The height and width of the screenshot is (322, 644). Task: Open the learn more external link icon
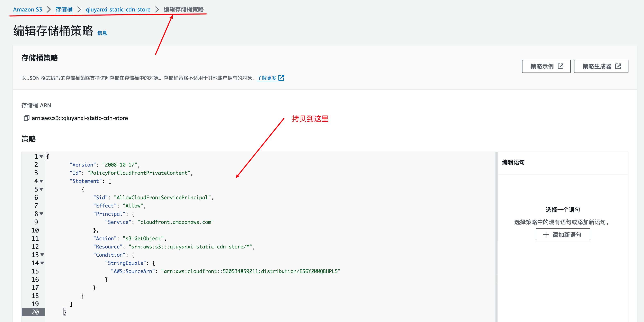pos(281,78)
